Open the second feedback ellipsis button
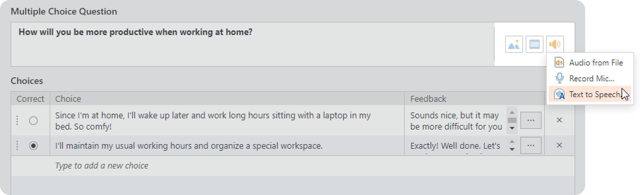 pyautogui.click(x=531, y=145)
